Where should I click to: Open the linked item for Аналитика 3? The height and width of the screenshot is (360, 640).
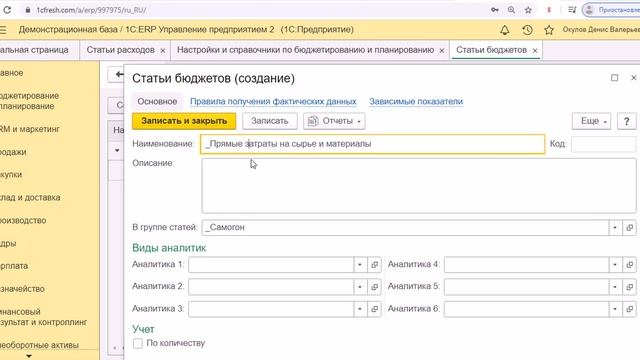(374, 309)
